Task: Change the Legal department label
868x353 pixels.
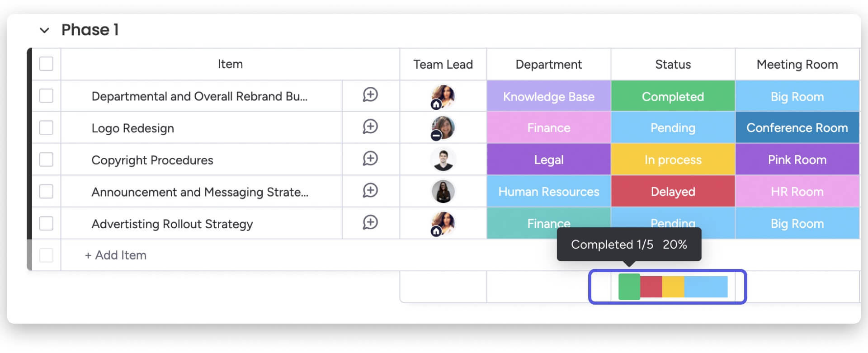Action: point(549,160)
